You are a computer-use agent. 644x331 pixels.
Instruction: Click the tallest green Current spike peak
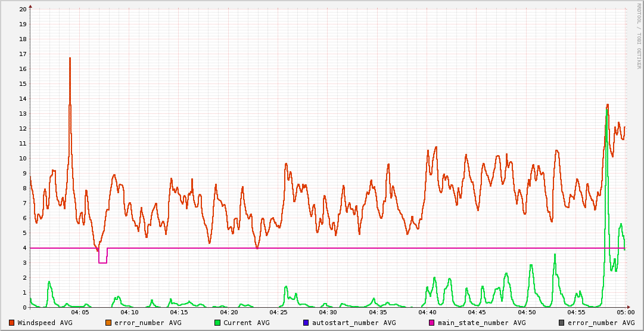click(606, 110)
